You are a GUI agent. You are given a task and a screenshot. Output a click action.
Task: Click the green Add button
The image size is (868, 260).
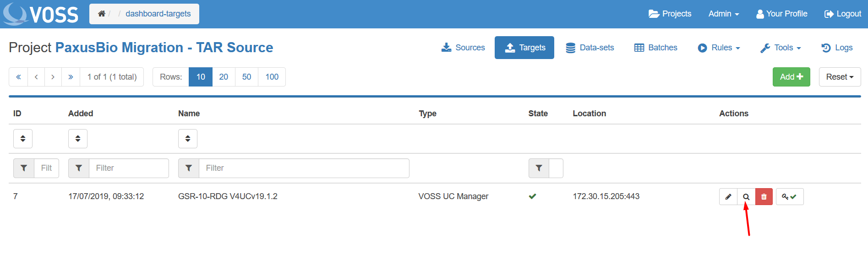791,77
